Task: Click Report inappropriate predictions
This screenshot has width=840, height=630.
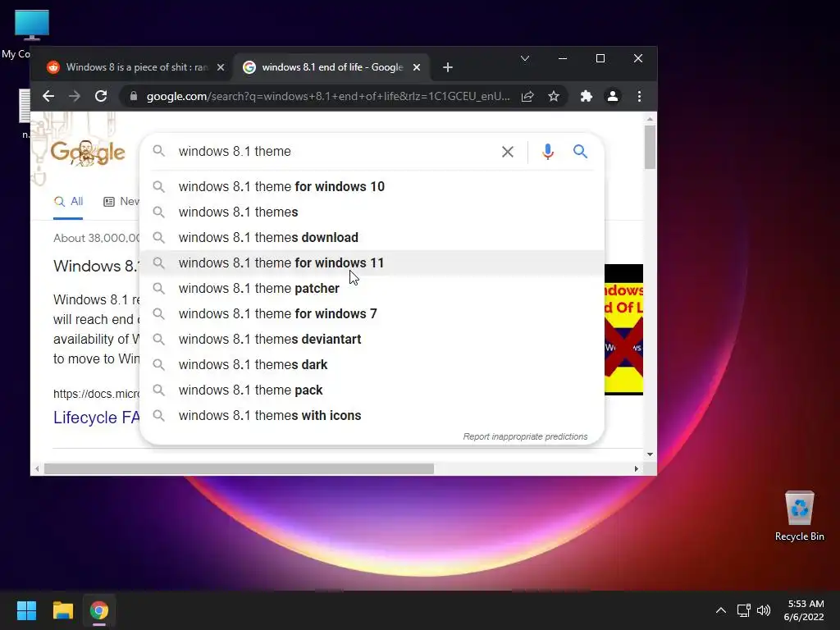Action: coord(525,436)
